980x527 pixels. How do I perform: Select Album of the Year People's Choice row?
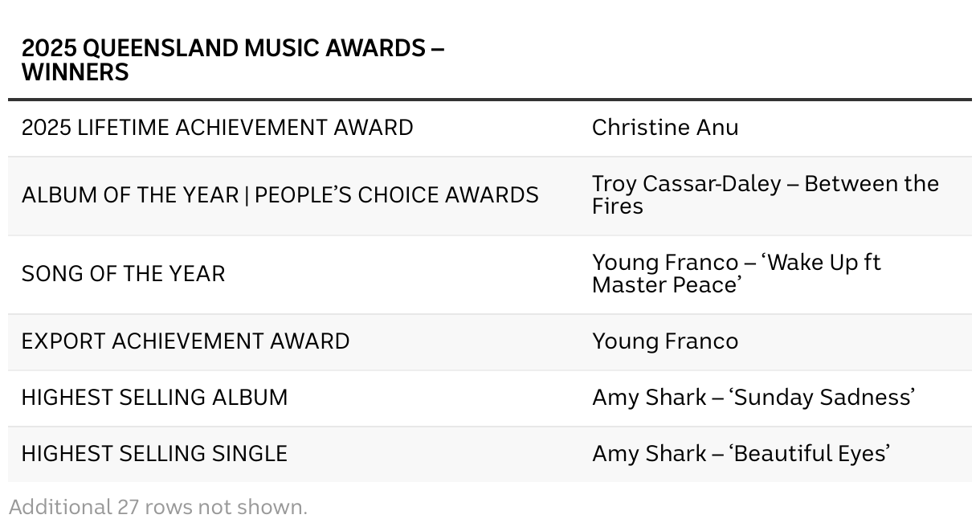[490, 195]
